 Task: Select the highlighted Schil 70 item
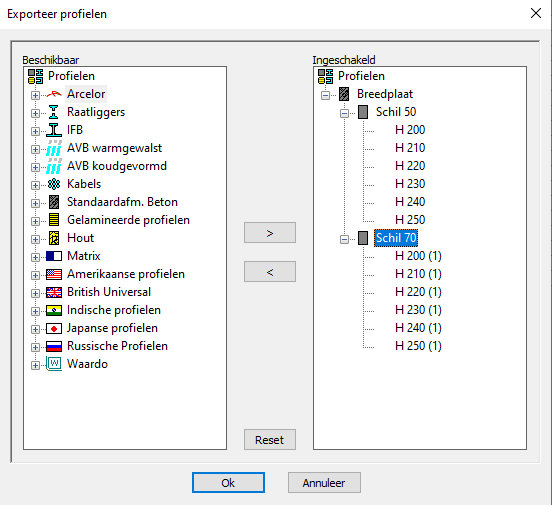pyautogui.click(x=396, y=238)
